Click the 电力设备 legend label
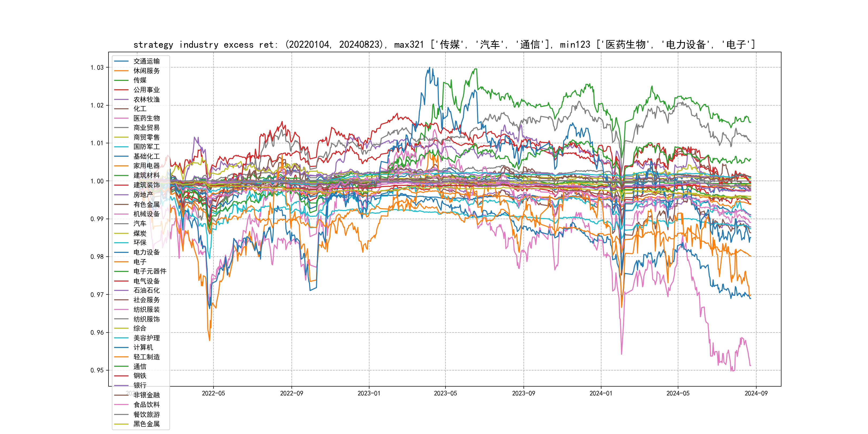The image size is (868, 434). (146, 252)
